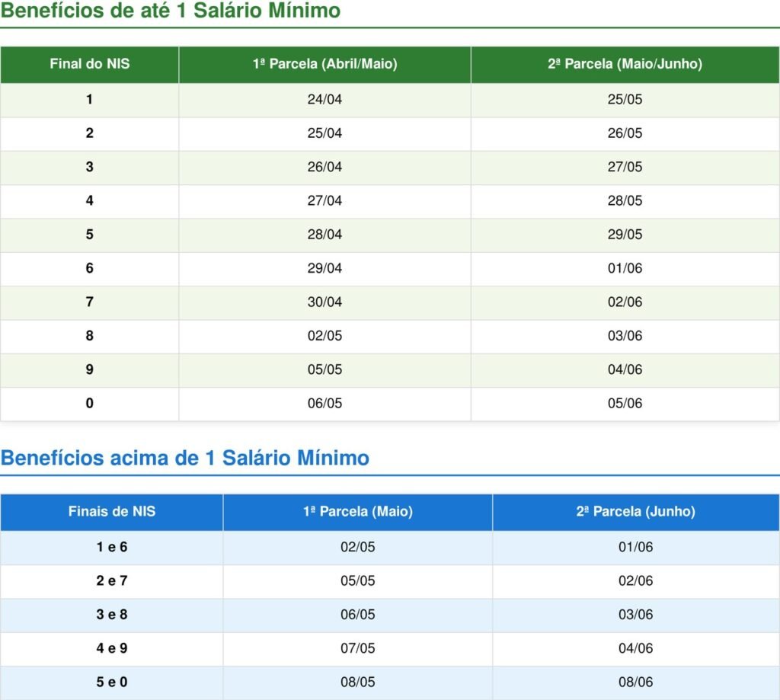Screen dimensions: 780x700
Task: Click the '5 e 0' NIS row
Action: click(x=111, y=682)
